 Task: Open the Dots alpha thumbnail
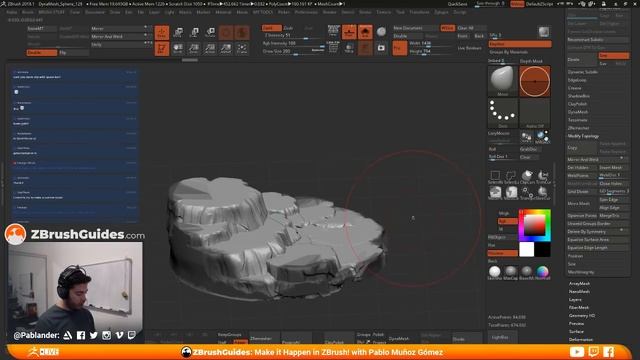[502, 113]
